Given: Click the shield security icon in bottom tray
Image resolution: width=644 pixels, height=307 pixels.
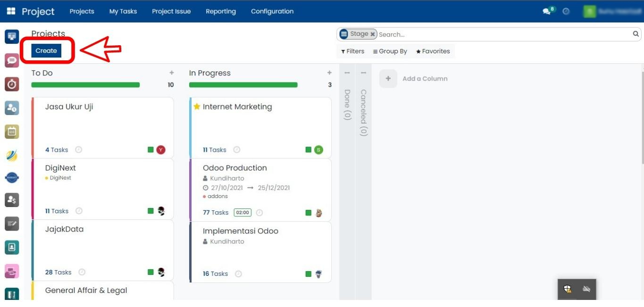Looking at the screenshot, I should [568, 289].
